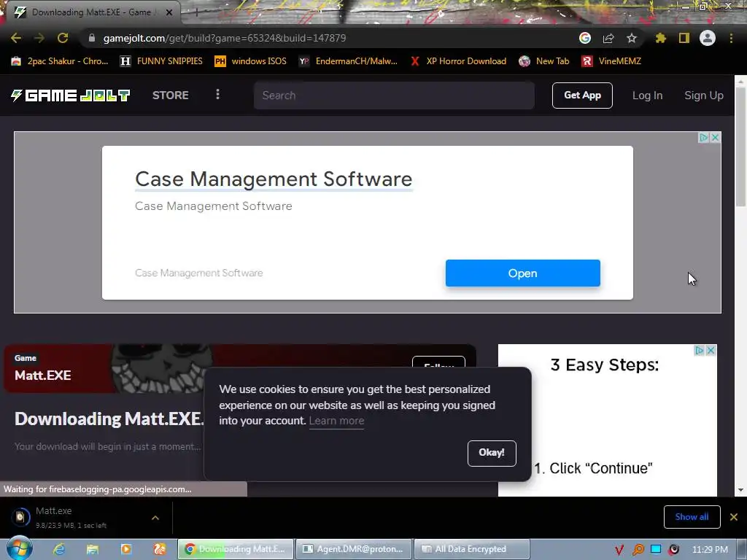Toggle the side panel icon
This screenshot has width=747, height=560.
684,38
